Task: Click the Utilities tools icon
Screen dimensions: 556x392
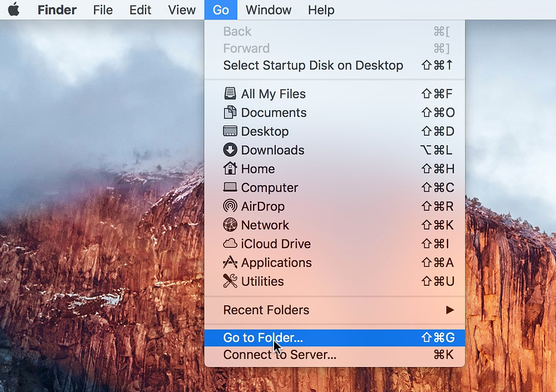Action: coord(230,281)
